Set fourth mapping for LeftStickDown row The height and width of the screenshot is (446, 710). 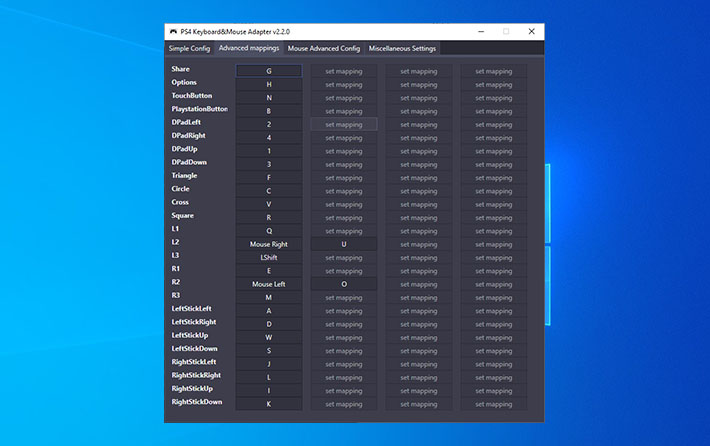[x=494, y=351]
